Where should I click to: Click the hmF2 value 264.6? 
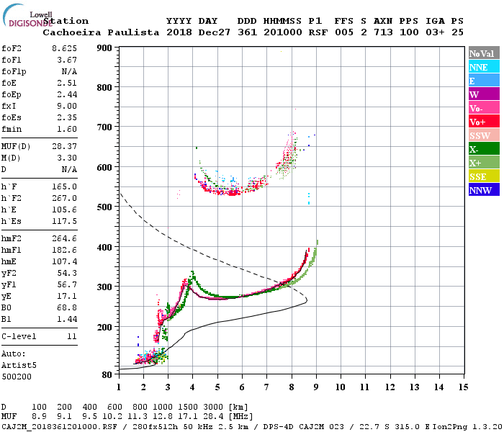click(64, 238)
